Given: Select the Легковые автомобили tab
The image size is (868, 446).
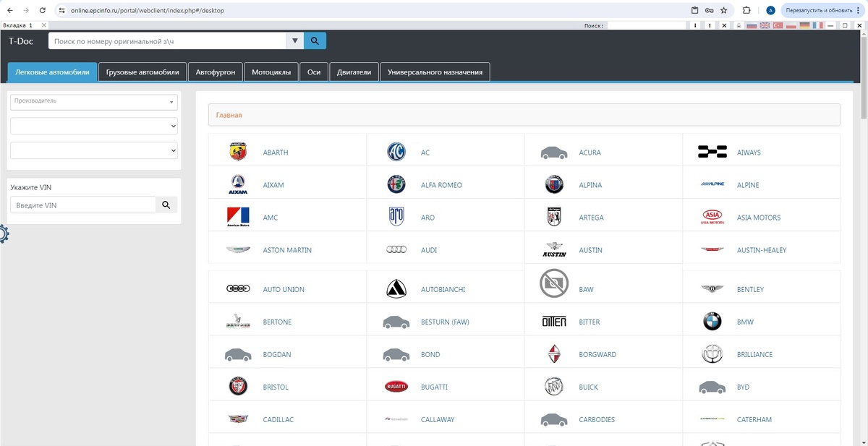Looking at the screenshot, I should (52, 72).
